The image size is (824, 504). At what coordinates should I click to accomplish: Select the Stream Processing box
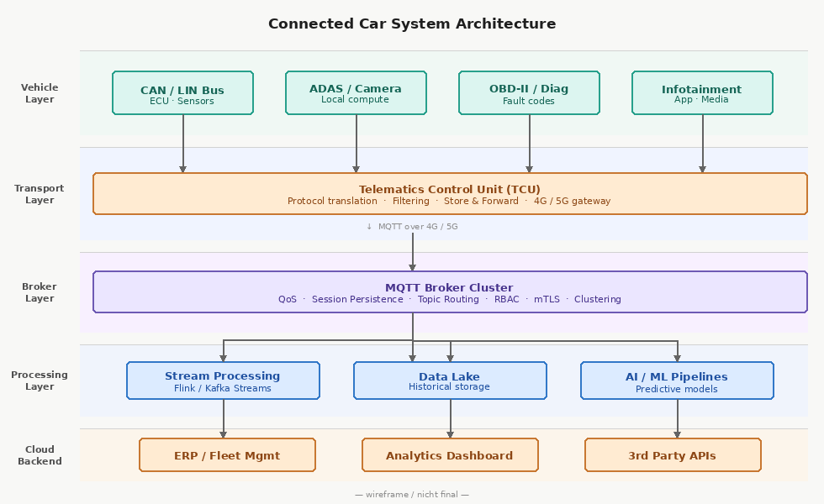[x=223, y=381]
